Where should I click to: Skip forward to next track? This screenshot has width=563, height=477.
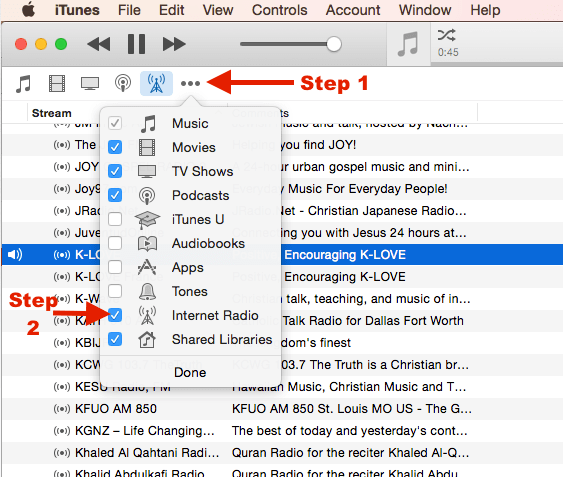pos(174,44)
